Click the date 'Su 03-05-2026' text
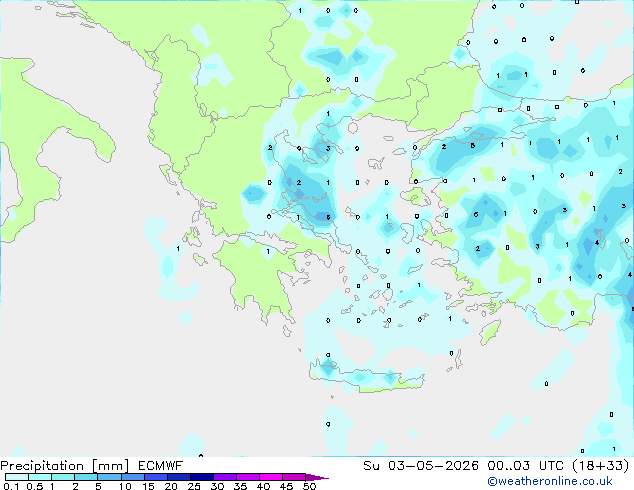The width and height of the screenshot is (634, 490). [421, 465]
